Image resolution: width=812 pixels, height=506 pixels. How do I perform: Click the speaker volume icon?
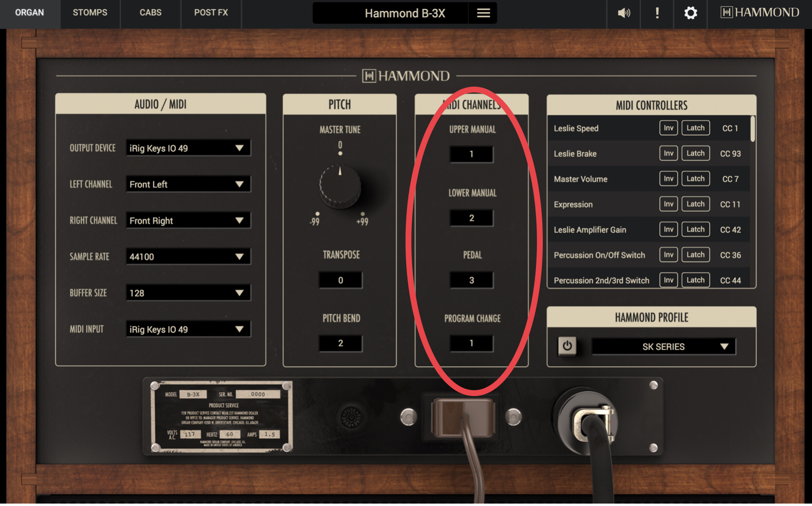click(624, 13)
